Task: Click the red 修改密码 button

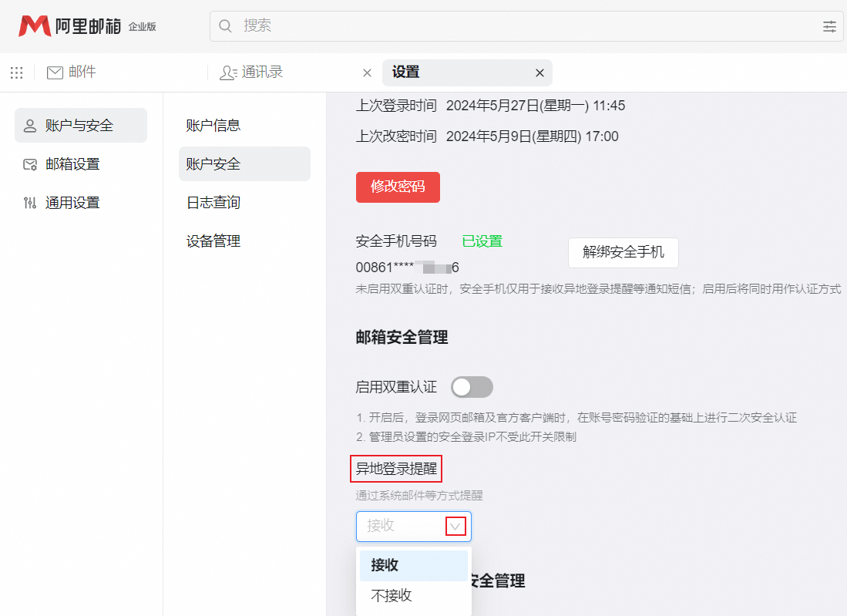Action: pyautogui.click(x=398, y=187)
